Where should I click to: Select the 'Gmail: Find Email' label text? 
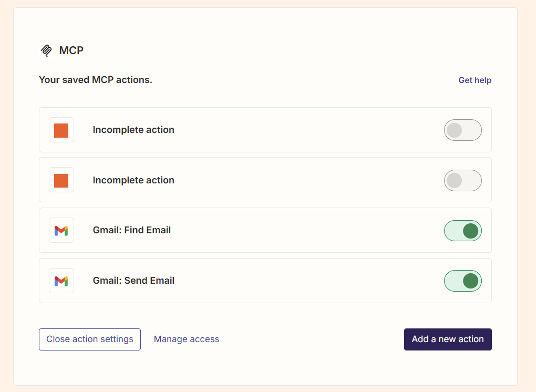pos(132,230)
